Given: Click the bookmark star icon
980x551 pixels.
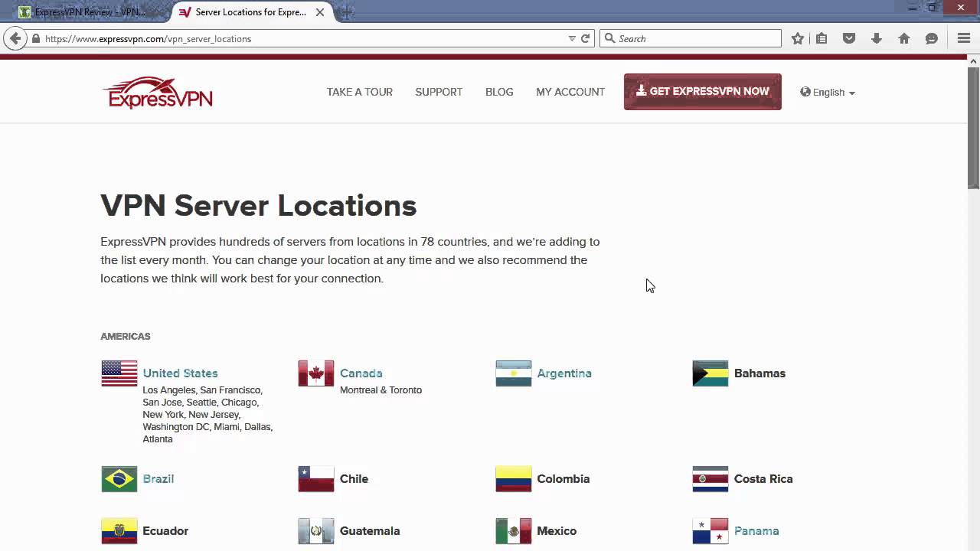Looking at the screenshot, I should pos(798,38).
